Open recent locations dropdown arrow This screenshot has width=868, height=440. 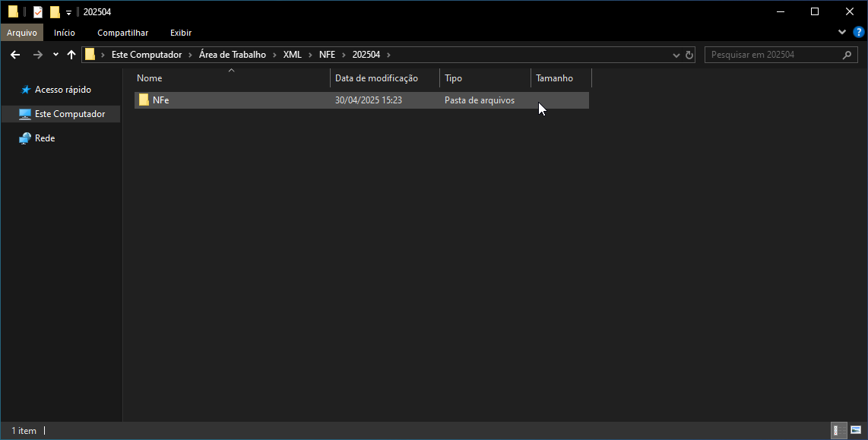click(55, 55)
